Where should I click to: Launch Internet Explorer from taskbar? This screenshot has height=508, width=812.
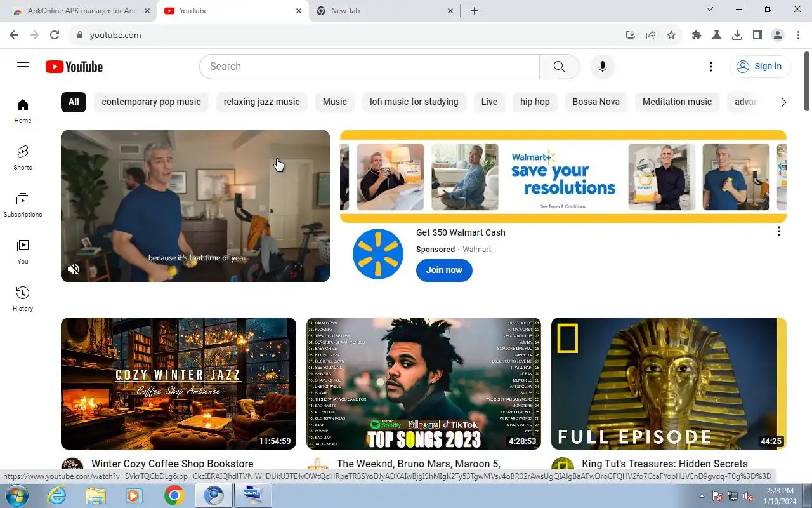(x=57, y=495)
